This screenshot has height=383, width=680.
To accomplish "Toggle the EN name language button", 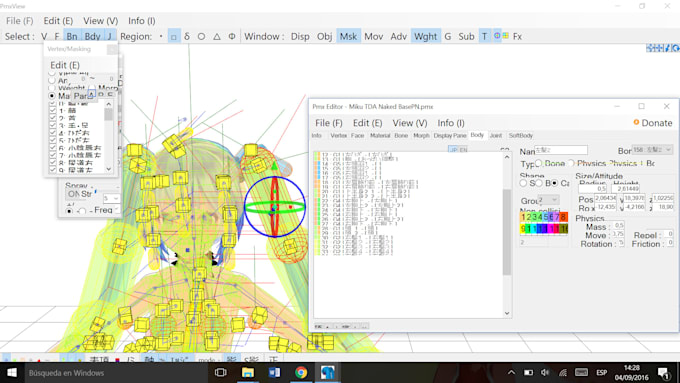I will click(x=464, y=150).
